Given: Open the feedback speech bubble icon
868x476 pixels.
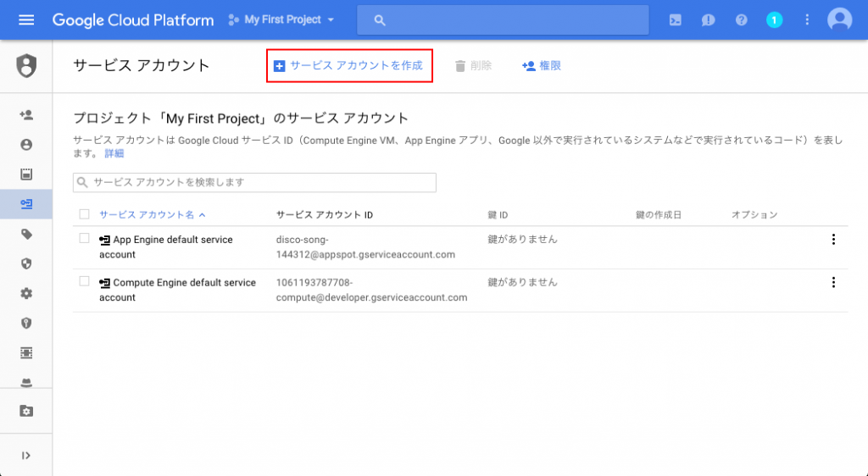Looking at the screenshot, I should (x=708, y=20).
